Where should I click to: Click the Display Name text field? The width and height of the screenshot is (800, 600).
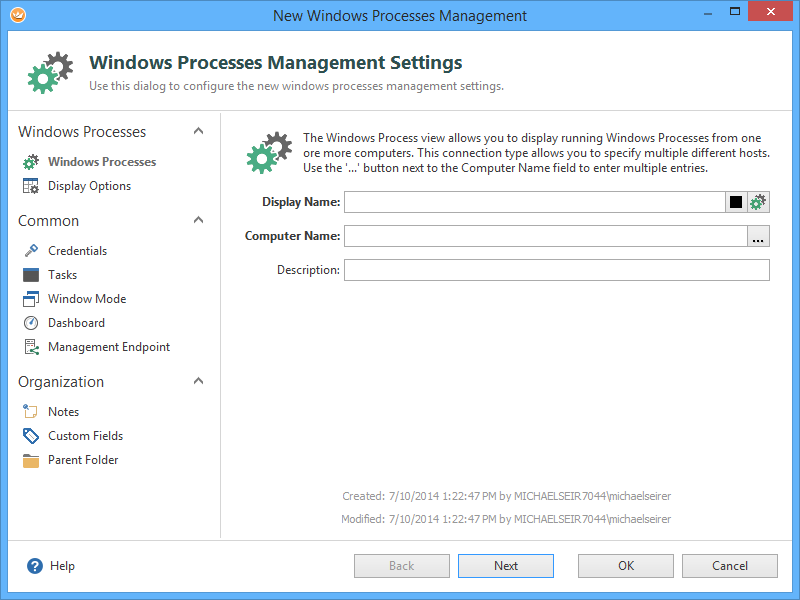coord(534,202)
